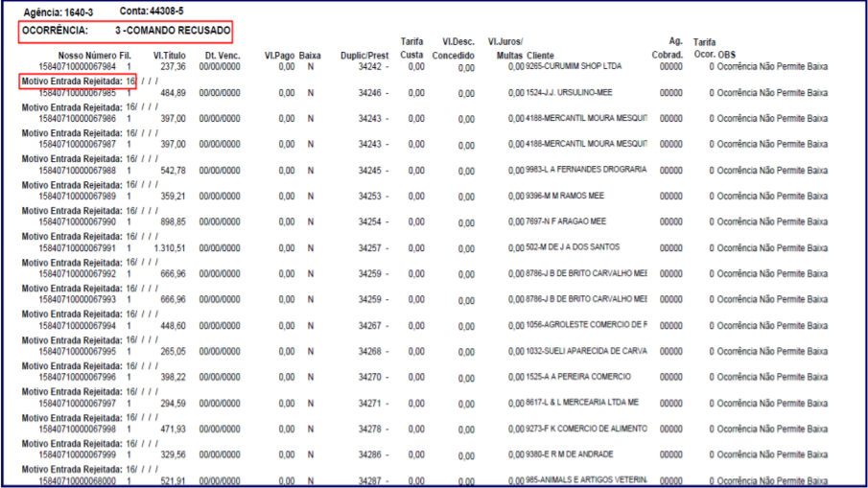Click title value 359,21
The width and height of the screenshot is (868, 488).
click(174, 196)
